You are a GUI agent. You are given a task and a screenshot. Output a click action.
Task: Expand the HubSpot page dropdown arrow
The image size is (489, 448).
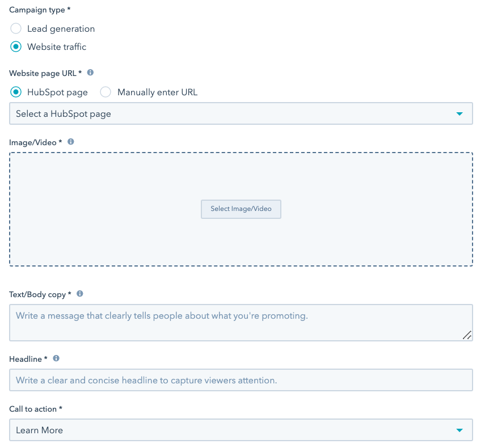tap(460, 114)
